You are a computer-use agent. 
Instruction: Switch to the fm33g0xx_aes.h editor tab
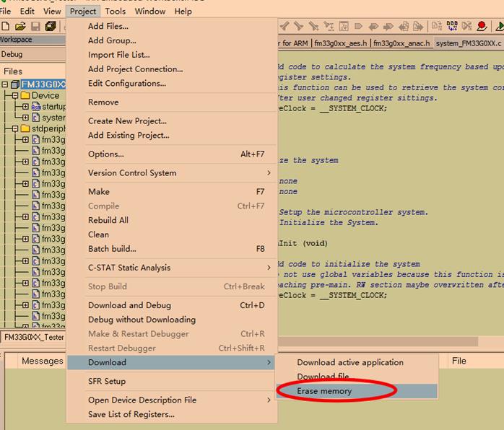point(340,43)
